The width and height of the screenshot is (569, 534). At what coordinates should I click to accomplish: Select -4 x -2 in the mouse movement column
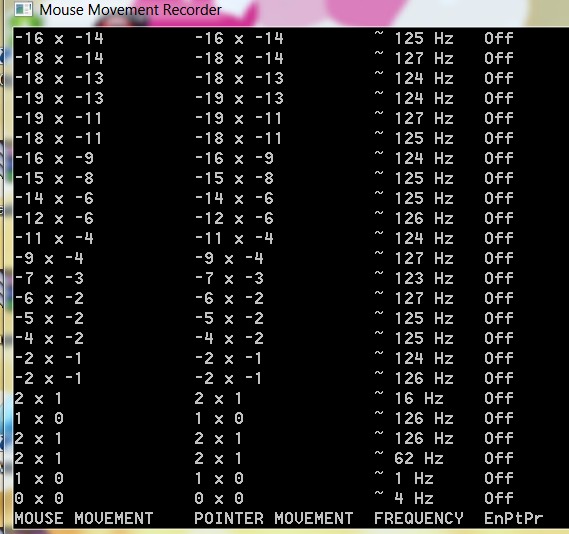point(49,338)
